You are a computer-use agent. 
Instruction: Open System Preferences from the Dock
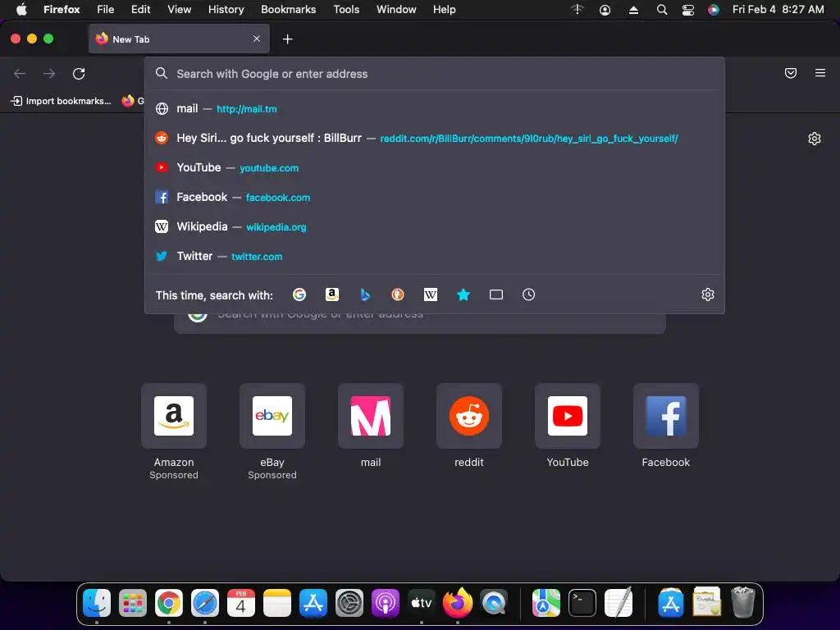point(349,603)
